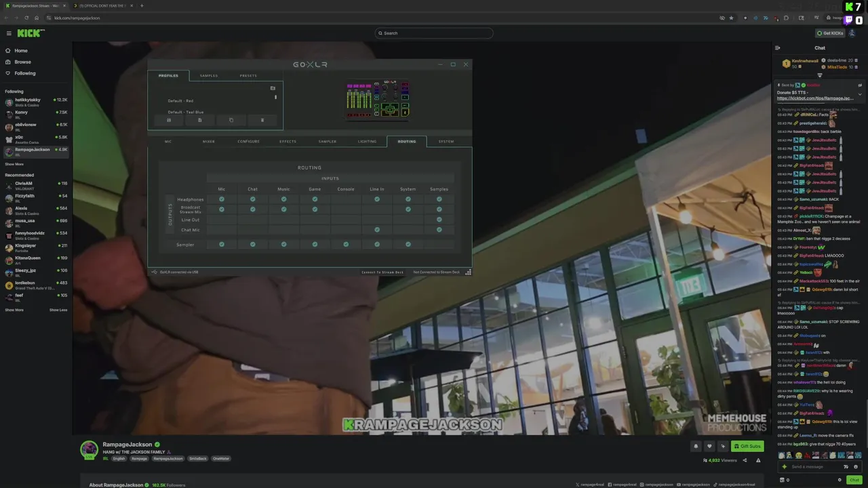Toggle Mic to Headphones routing checkbox

222,199
